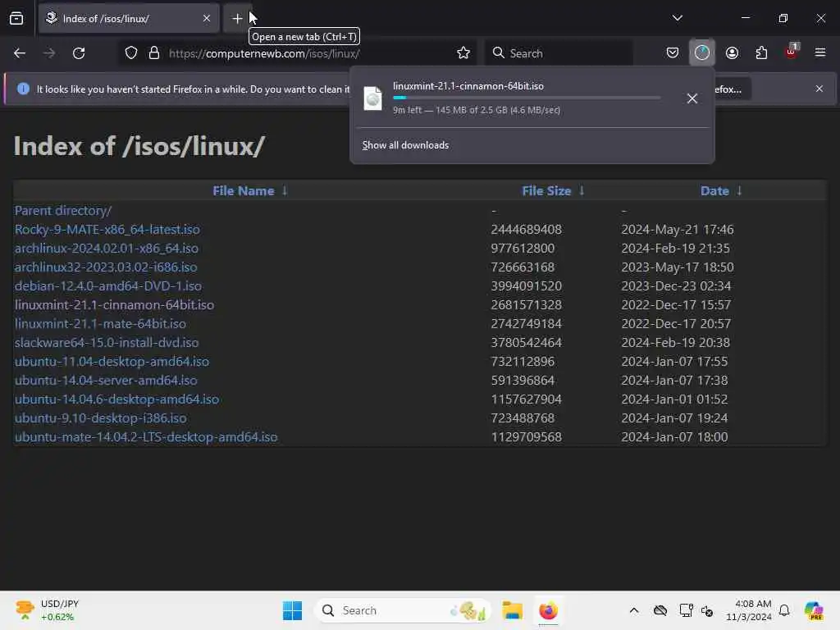This screenshot has width=840, height=630.
Task: Click linuxmint-21.1-cinnamon-64bit.iso link in file list
Action: [x=114, y=305]
